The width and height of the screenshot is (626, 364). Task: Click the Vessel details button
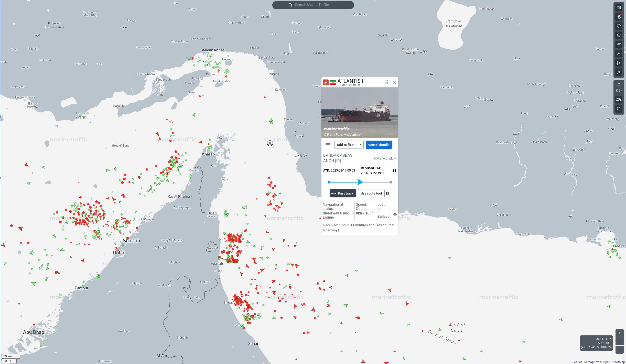[x=379, y=145]
